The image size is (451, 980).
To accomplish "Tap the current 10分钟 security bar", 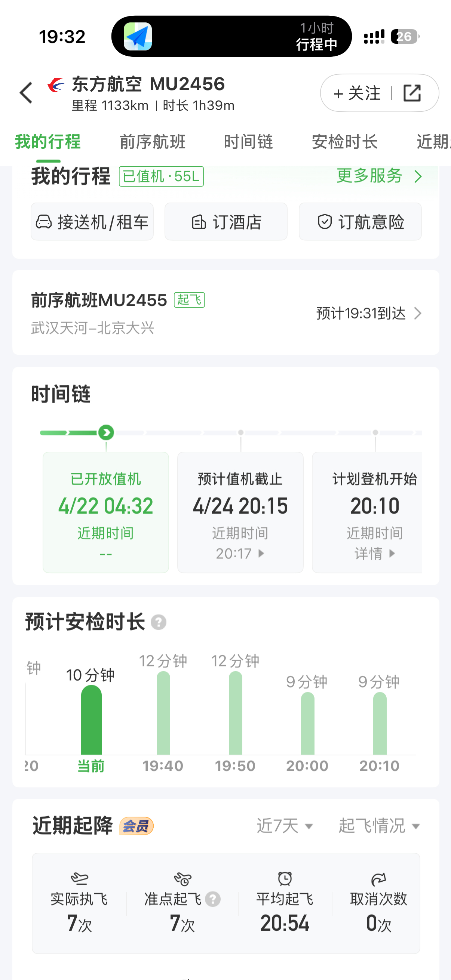I will coord(91,720).
